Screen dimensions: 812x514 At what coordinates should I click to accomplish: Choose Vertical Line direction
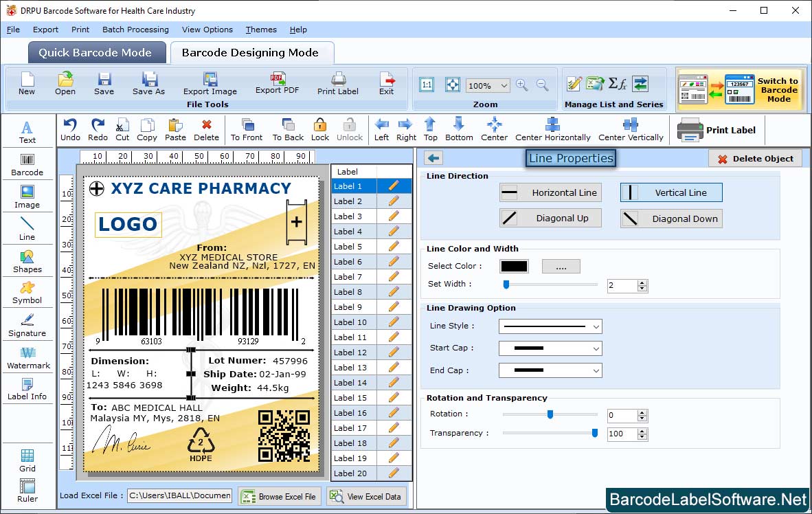point(671,192)
